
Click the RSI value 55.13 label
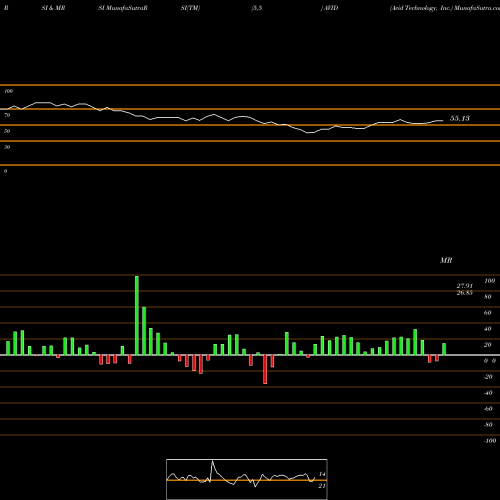click(x=460, y=118)
